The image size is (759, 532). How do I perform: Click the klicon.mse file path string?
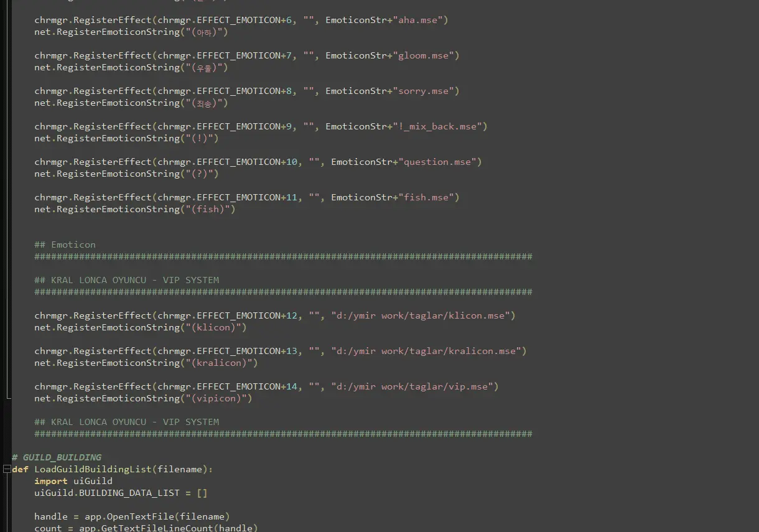click(x=423, y=315)
